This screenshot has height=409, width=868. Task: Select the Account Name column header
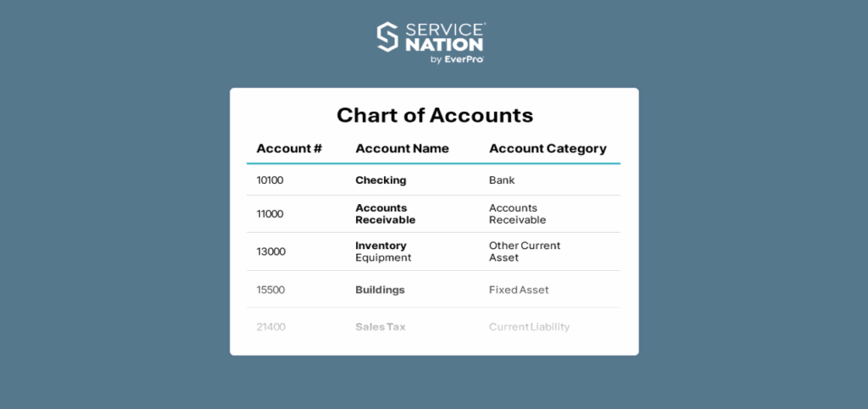(x=402, y=148)
